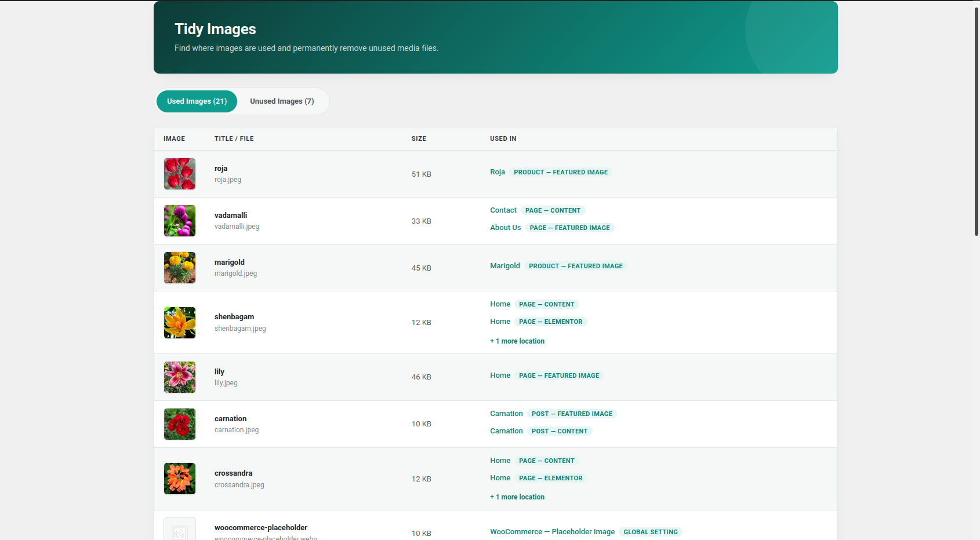Open the Roja product link
The height and width of the screenshot is (540, 980).
pos(498,172)
